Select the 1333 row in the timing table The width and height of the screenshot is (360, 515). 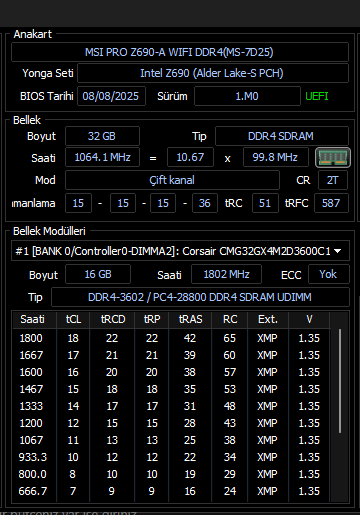point(171,406)
